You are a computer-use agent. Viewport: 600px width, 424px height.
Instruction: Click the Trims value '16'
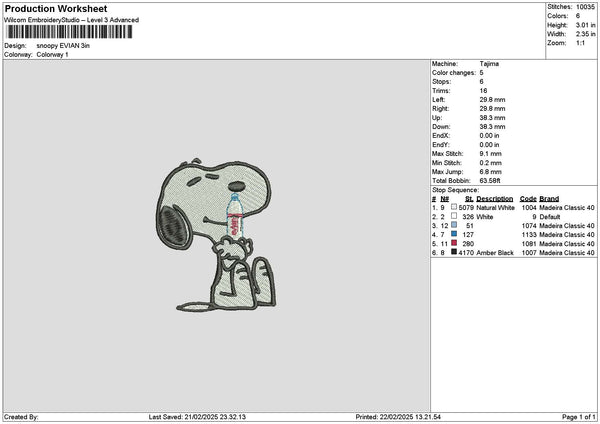pyautogui.click(x=483, y=91)
